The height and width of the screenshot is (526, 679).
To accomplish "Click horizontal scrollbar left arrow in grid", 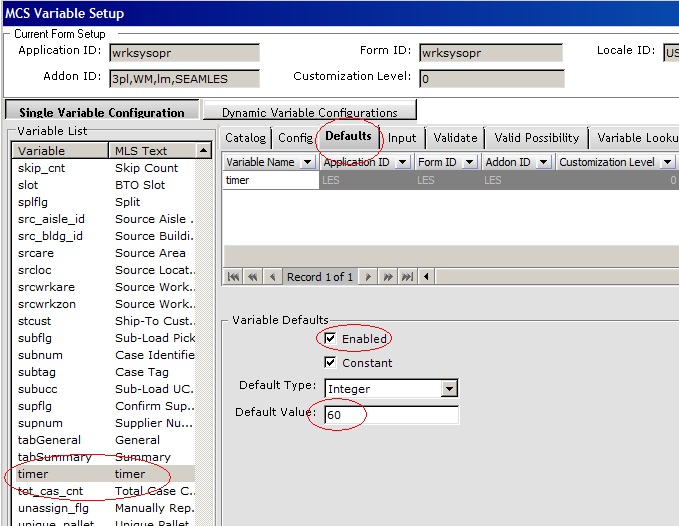I will pyautogui.click(x=427, y=277).
